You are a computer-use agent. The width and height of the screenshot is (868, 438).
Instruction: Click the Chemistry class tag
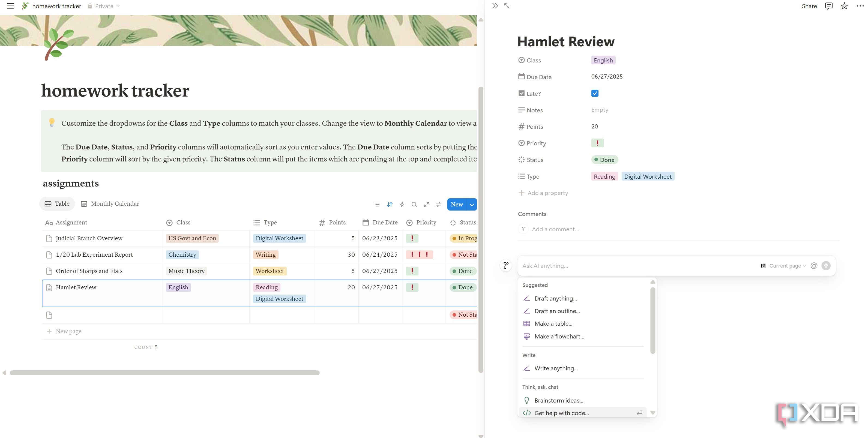pyautogui.click(x=182, y=255)
